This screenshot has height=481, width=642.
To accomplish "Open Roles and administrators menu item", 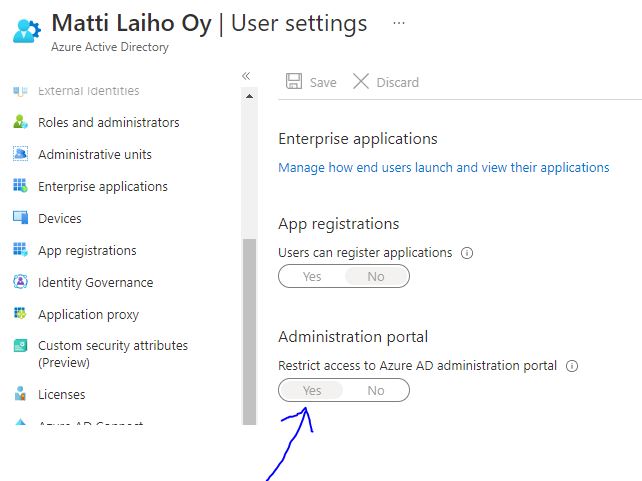I will coord(109,122).
